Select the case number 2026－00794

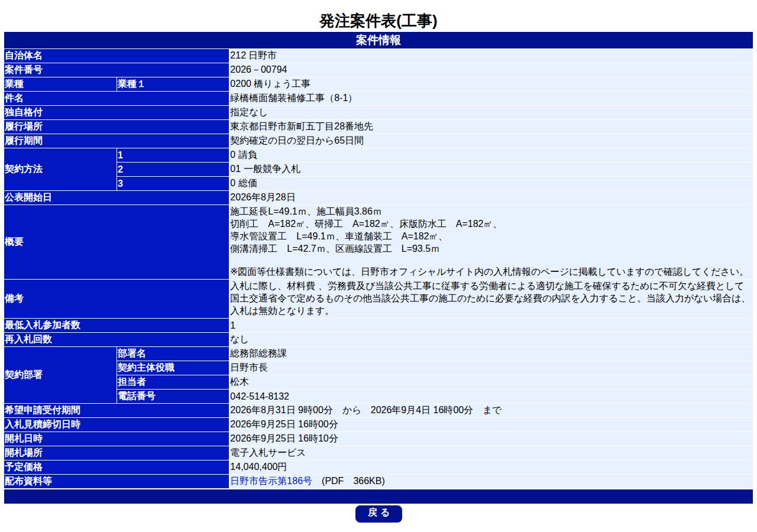pyautogui.click(x=258, y=70)
